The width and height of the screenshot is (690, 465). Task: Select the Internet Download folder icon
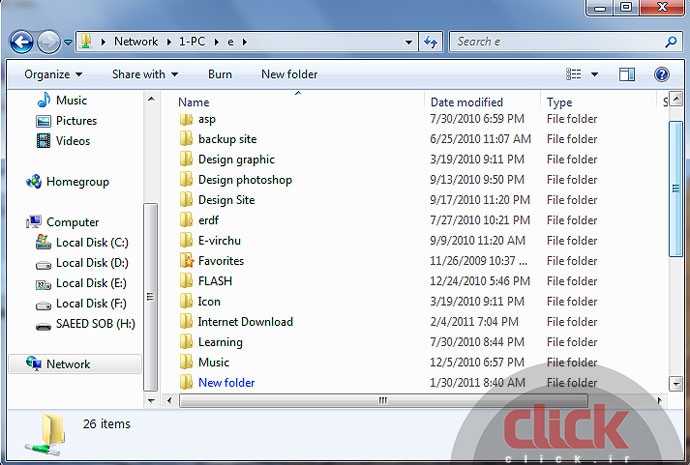pyautogui.click(x=186, y=322)
